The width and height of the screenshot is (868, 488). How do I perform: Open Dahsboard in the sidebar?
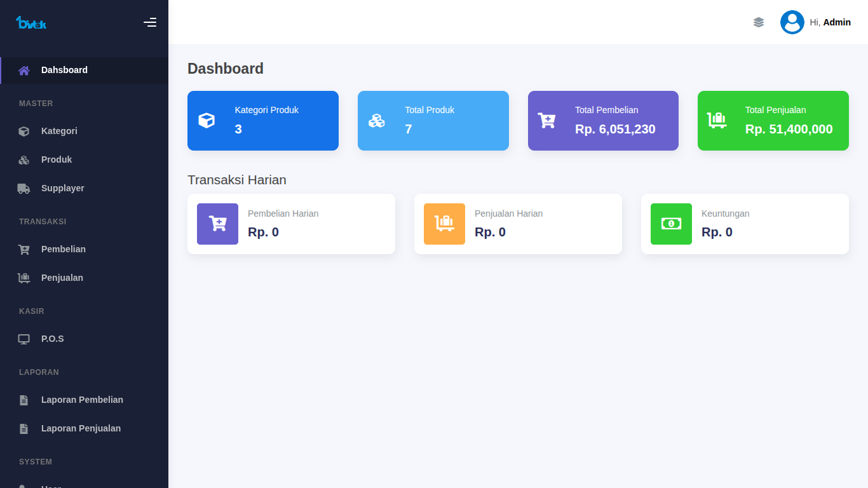point(64,70)
